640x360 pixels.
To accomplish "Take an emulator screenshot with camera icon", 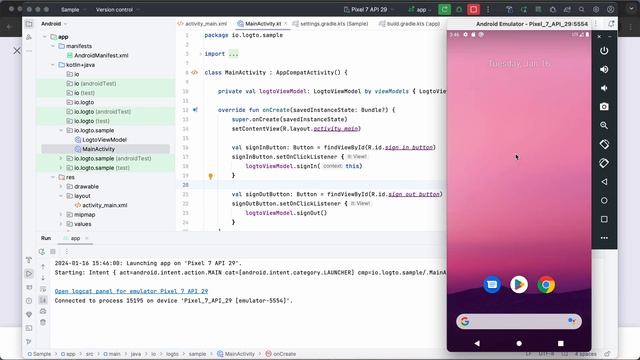I will point(604,107).
